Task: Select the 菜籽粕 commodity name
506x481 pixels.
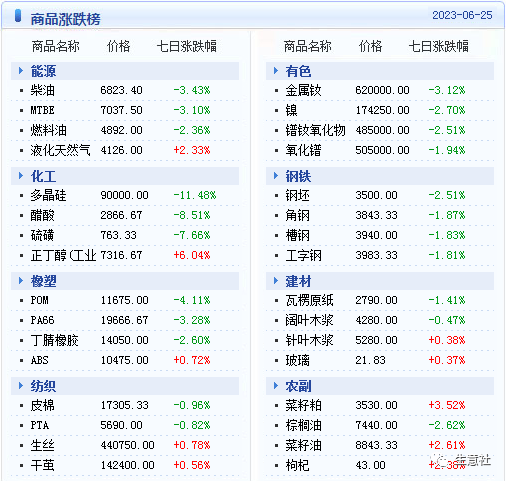Action: coord(303,405)
